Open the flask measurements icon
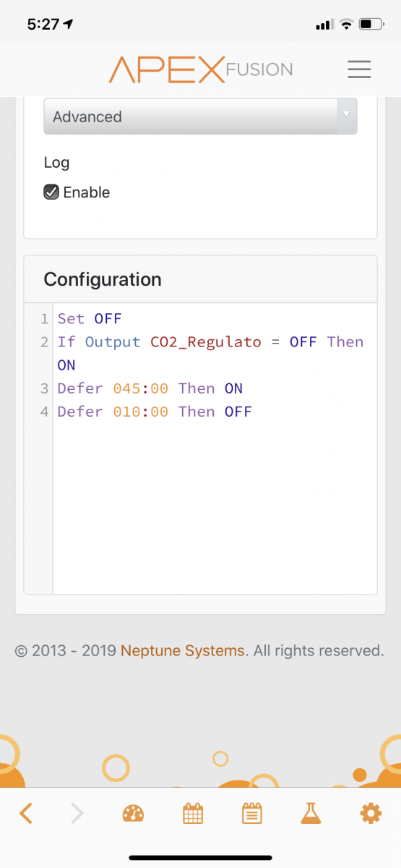This screenshot has width=401, height=868. pos(311,814)
